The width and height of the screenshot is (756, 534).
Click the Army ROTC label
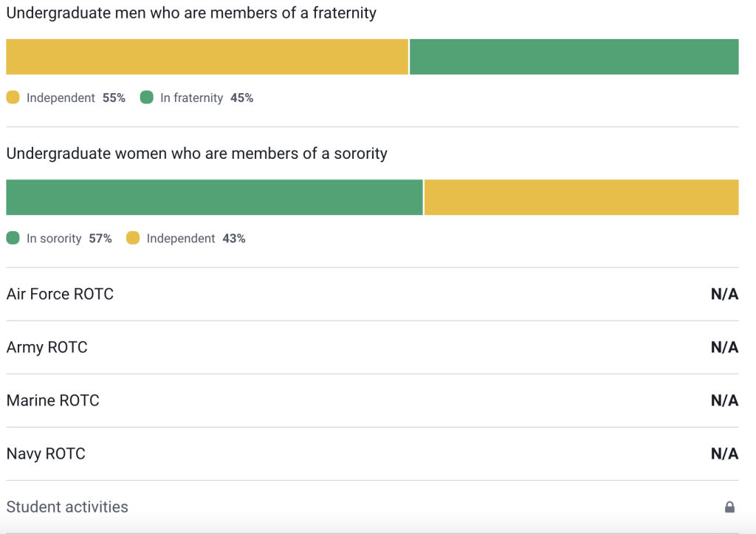click(x=47, y=347)
